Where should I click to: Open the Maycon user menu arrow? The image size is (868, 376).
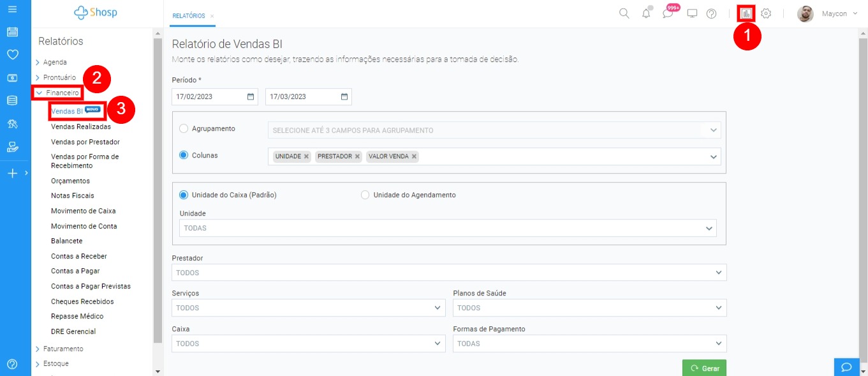point(855,13)
